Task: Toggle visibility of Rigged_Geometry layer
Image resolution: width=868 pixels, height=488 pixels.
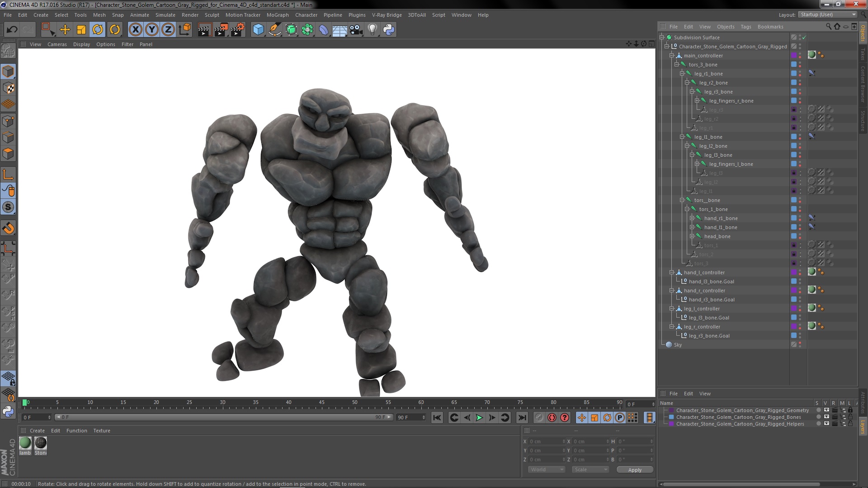Action: [x=826, y=410]
